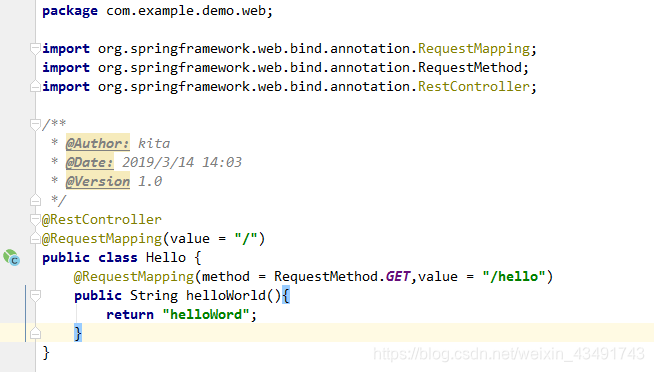Screen dimensions: 654x372
Task: Click the return keyword
Action: 130,315
